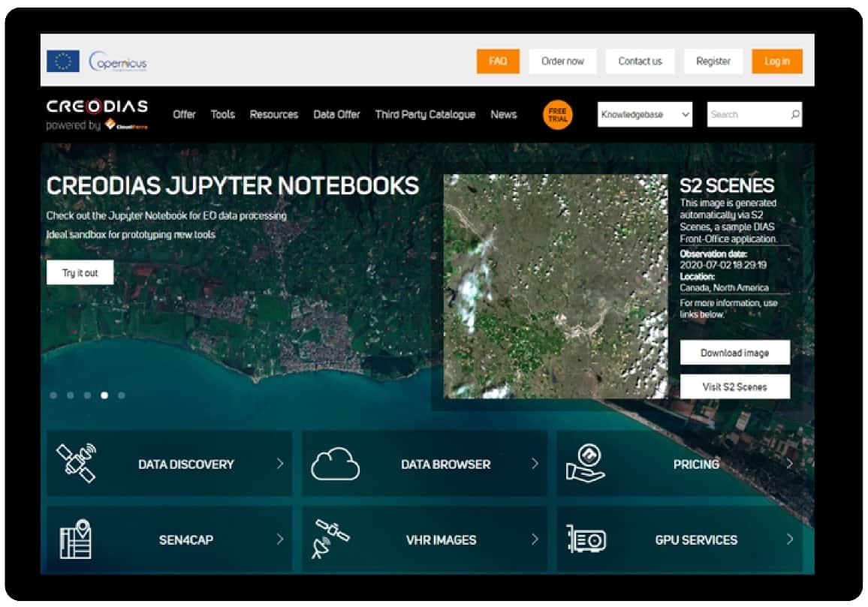Click the S2 SCENES heading
Viewport: 868px width, 607px height.
(727, 185)
